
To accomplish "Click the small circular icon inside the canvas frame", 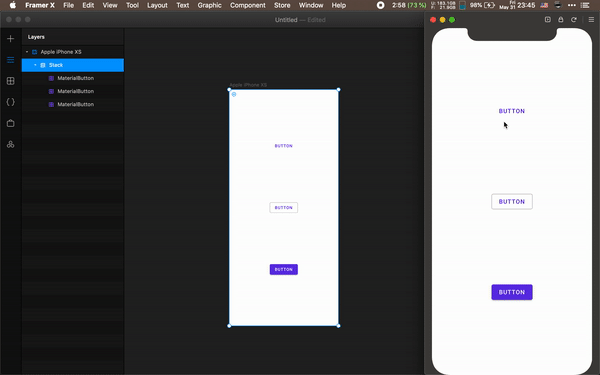I will (234, 94).
